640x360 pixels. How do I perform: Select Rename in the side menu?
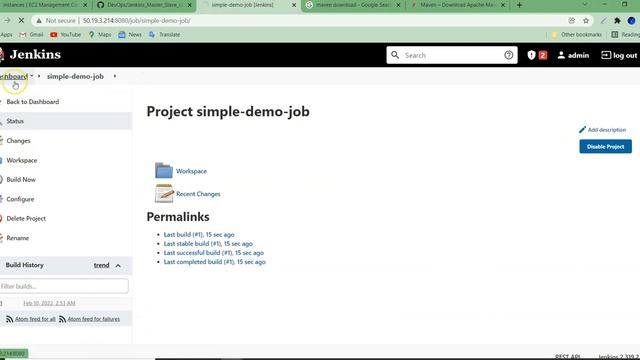[18, 238]
